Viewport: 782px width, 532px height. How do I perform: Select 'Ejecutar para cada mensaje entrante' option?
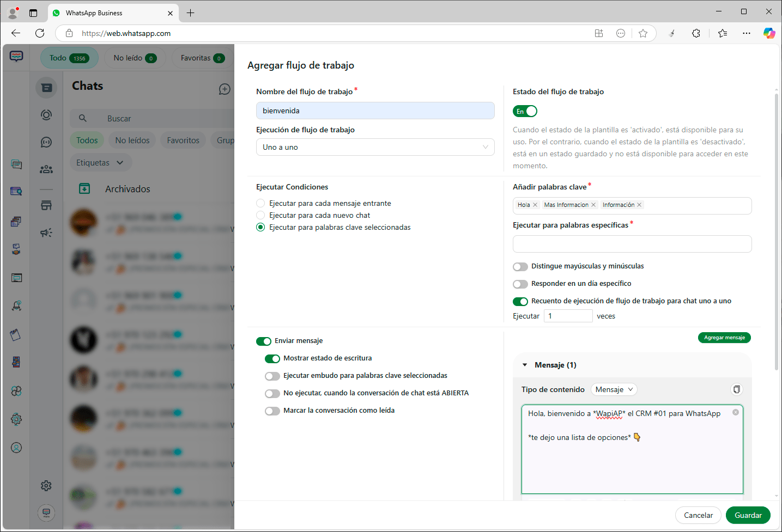pyautogui.click(x=260, y=203)
